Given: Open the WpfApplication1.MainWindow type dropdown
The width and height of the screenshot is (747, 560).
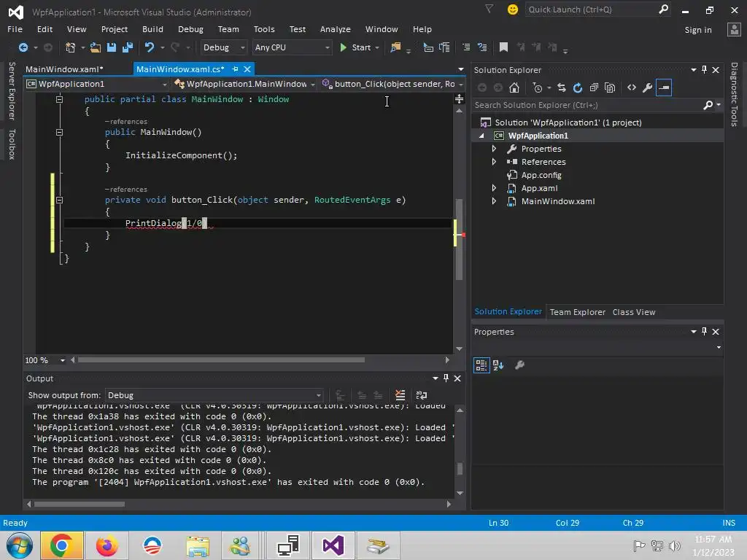Looking at the screenshot, I should pos(245,84).
